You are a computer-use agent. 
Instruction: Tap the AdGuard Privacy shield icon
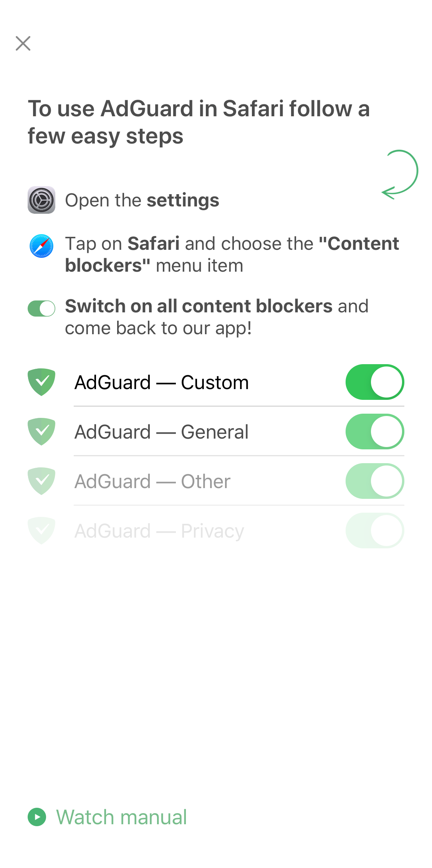coord(41,531)
